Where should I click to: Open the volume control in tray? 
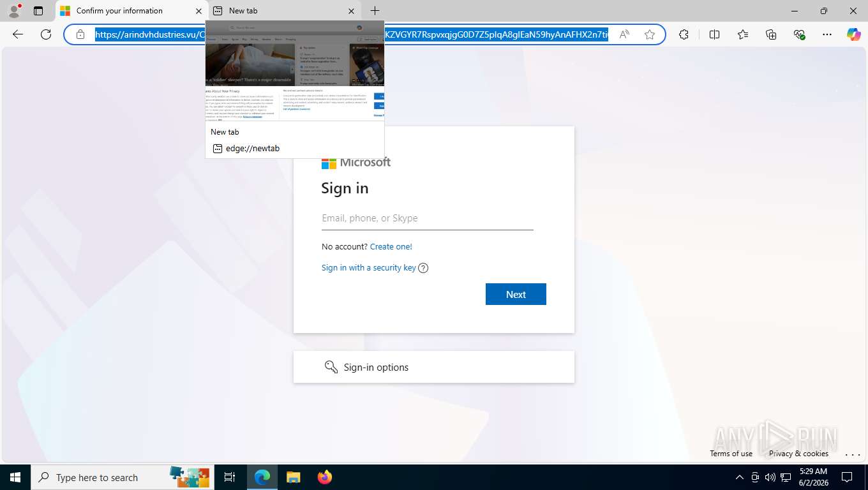[x=770, y=477]
